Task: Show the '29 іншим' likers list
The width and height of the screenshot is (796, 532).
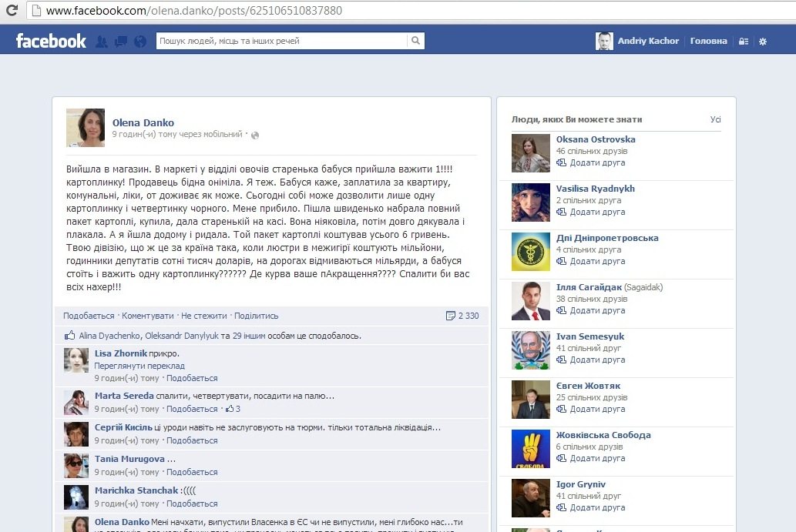Action: (x=249, y=336)
